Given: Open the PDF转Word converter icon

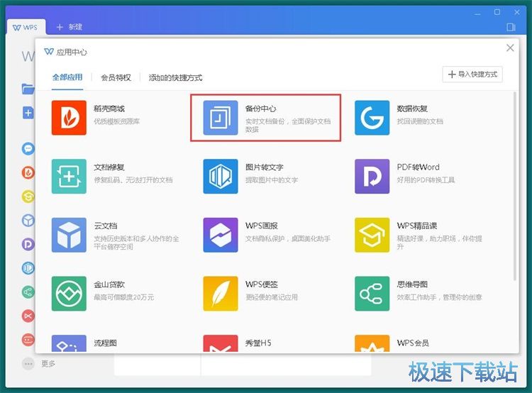Looking at the screenshot, I should click(x=372, y=176).
